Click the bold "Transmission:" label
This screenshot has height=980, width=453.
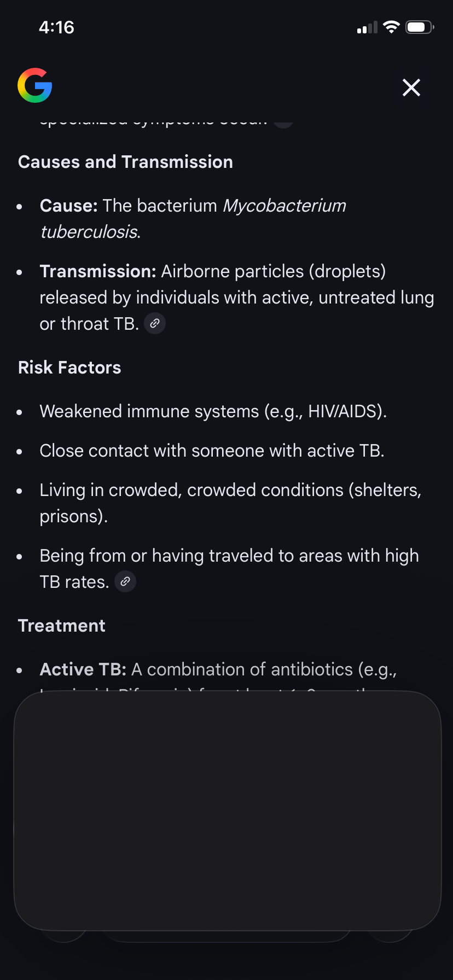click(x=98, y=271)
